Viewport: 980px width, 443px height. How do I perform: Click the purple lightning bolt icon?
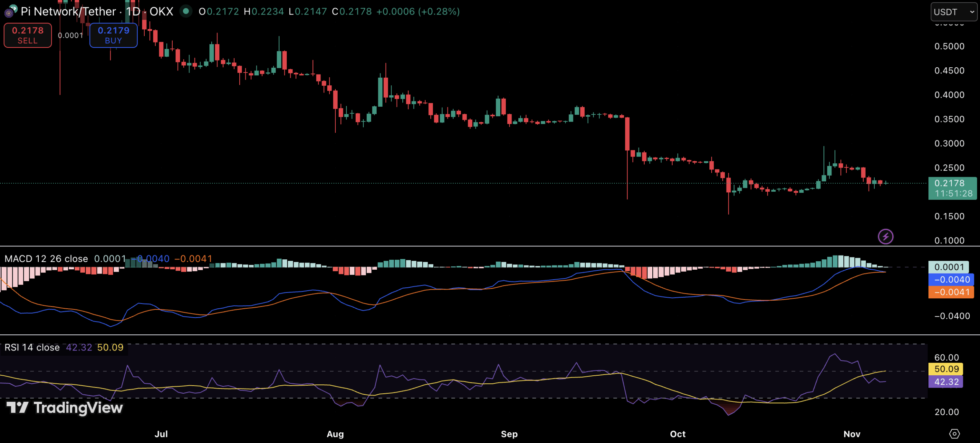[885, 236]
